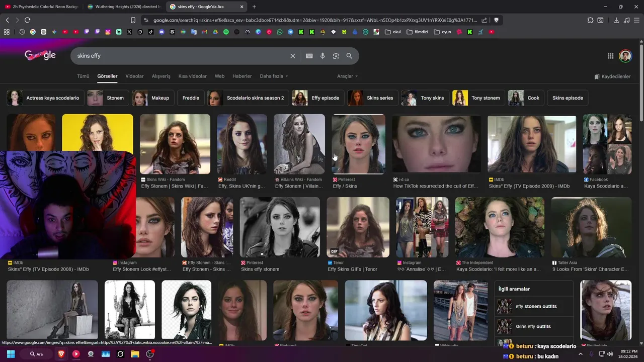
Task: Open the Instagram bookmark icon
Action: coord(108,32)
